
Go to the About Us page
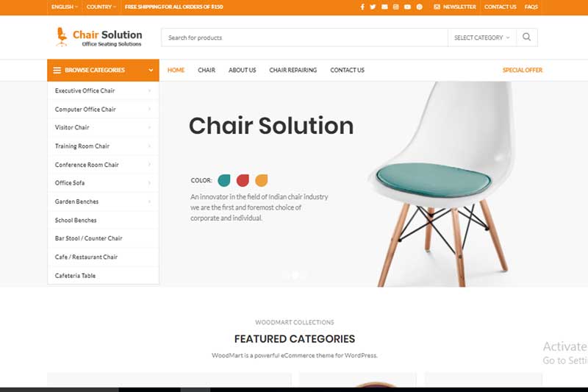243,70
